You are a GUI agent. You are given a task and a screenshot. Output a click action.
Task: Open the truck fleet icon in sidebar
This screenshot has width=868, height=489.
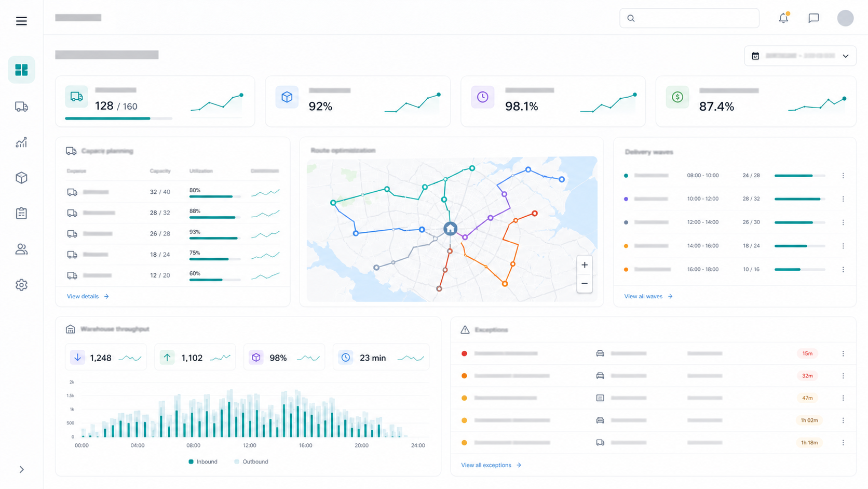click(21, 107)
